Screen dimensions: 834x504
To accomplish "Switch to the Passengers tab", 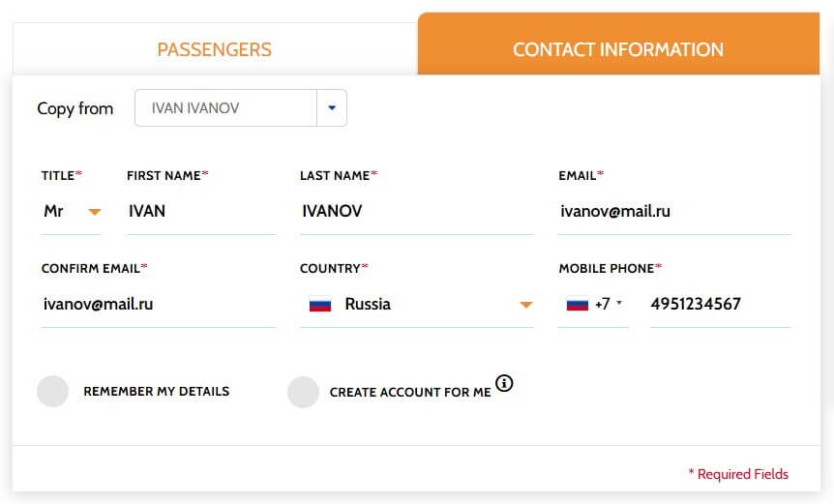I will [x=215, y=49].
